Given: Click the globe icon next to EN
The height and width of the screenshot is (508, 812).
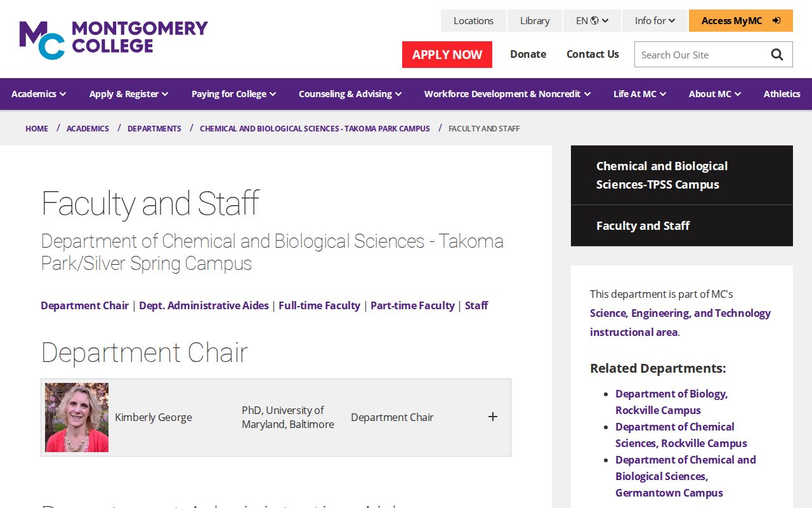Looking at the screenshot, I should [x=594, y=20].
